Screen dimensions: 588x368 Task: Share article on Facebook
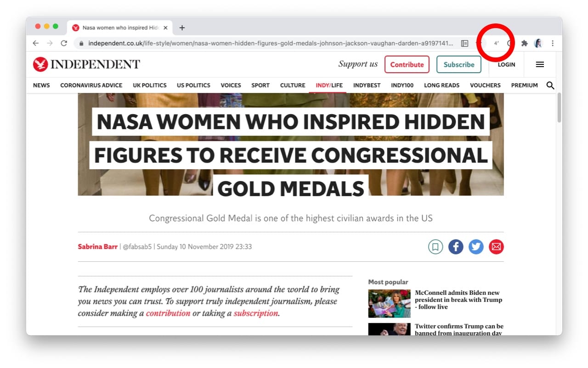pyautogui.click(x=456, y=247)
